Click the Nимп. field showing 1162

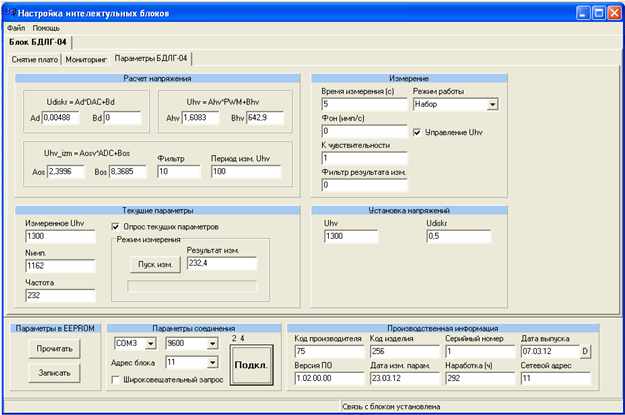(61, 266)
